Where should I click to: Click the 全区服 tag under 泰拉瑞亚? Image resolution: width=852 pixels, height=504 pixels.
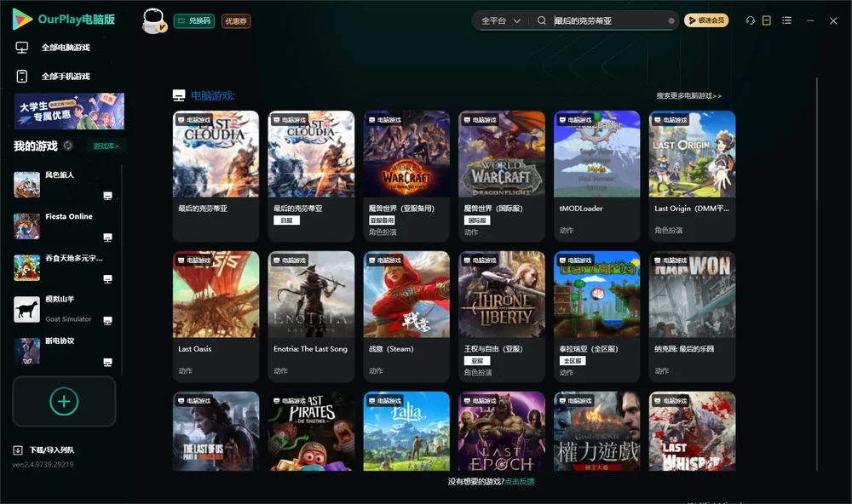573,361
